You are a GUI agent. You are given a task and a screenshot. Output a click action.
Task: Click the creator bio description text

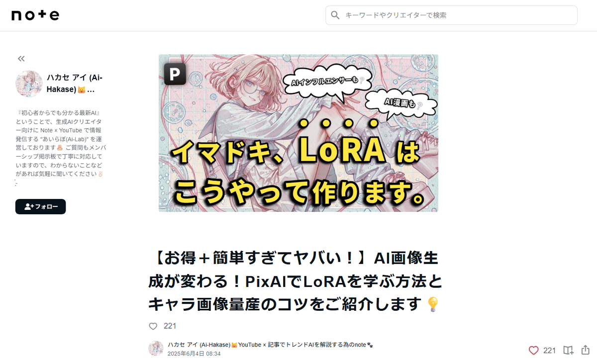(61, 143)
